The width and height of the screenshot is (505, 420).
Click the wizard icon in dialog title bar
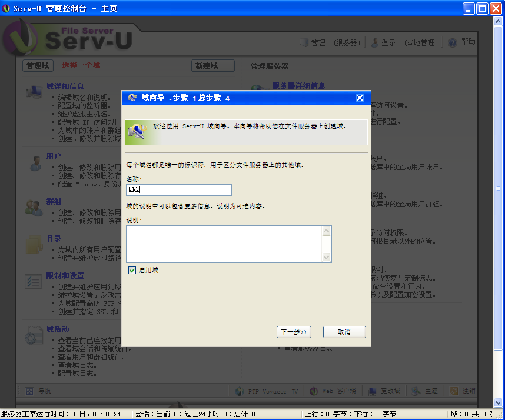tap(132, 98)
